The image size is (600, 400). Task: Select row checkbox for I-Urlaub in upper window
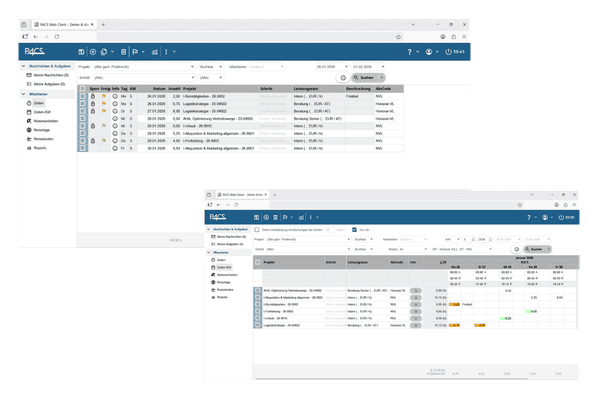[x=82, y=126]
